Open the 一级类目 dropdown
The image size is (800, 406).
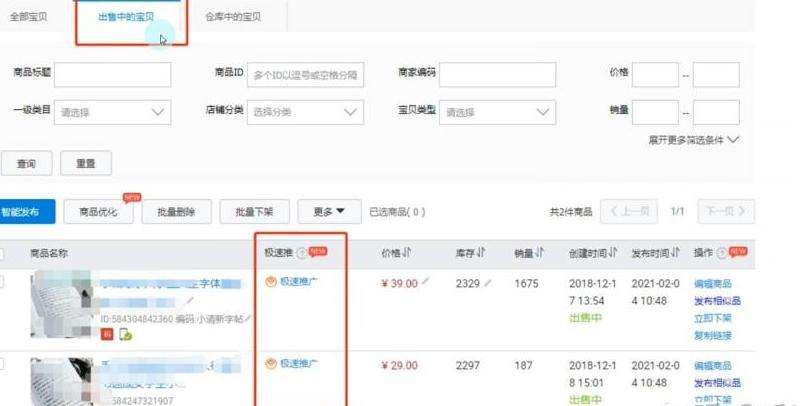(x=112, y=112)
